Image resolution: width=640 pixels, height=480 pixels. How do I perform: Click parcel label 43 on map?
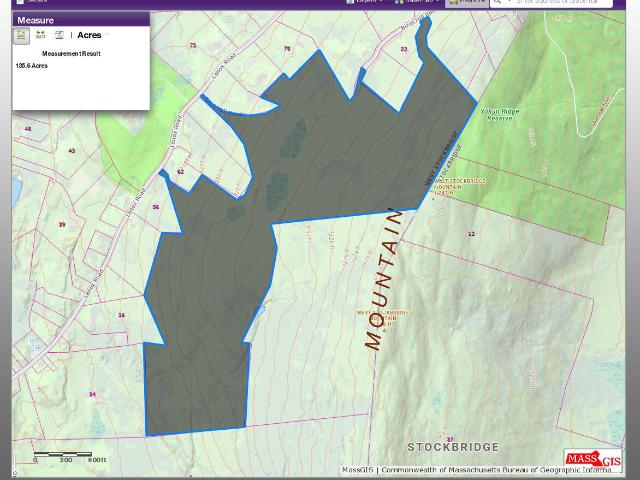point(72,151)
